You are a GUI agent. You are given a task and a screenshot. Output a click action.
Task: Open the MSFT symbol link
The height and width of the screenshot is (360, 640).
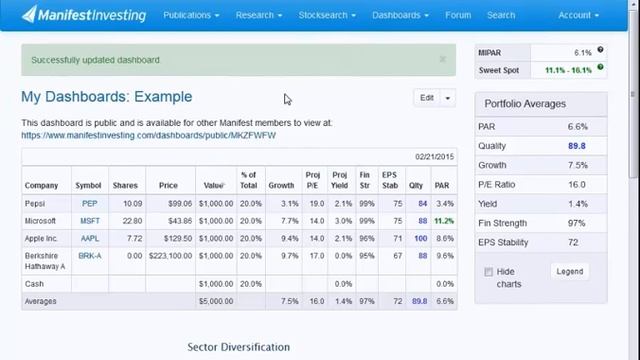click(x=90, y=221)
